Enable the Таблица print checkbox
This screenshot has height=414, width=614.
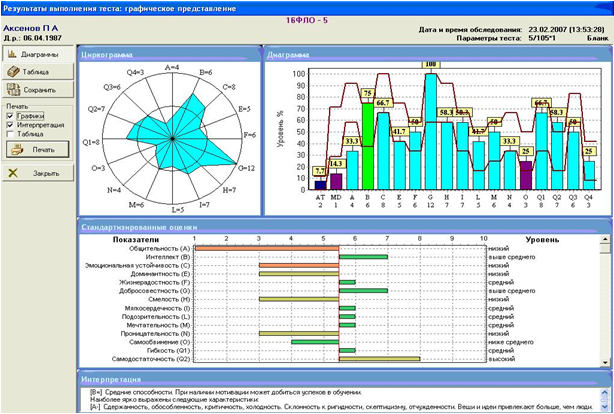11,133
